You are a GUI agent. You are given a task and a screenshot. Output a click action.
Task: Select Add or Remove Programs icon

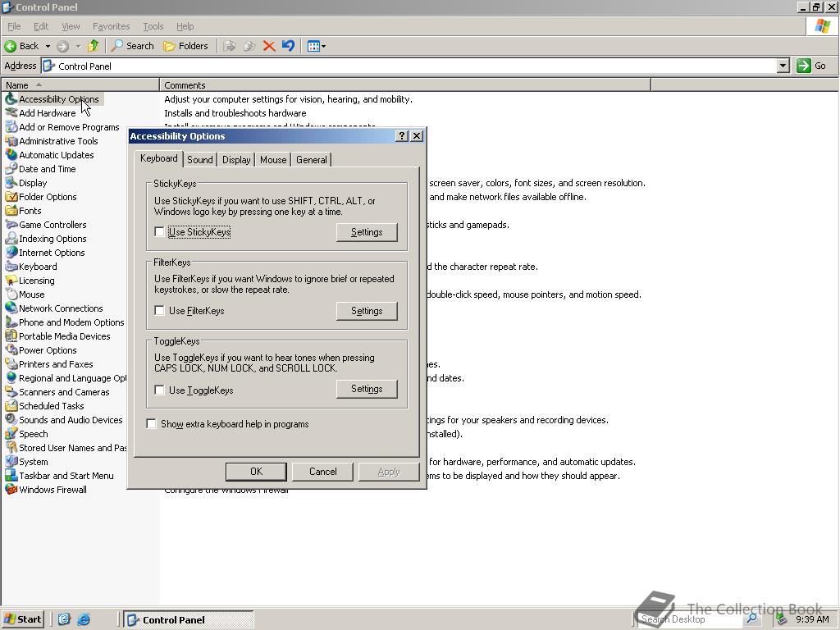[x=11, y=127]
